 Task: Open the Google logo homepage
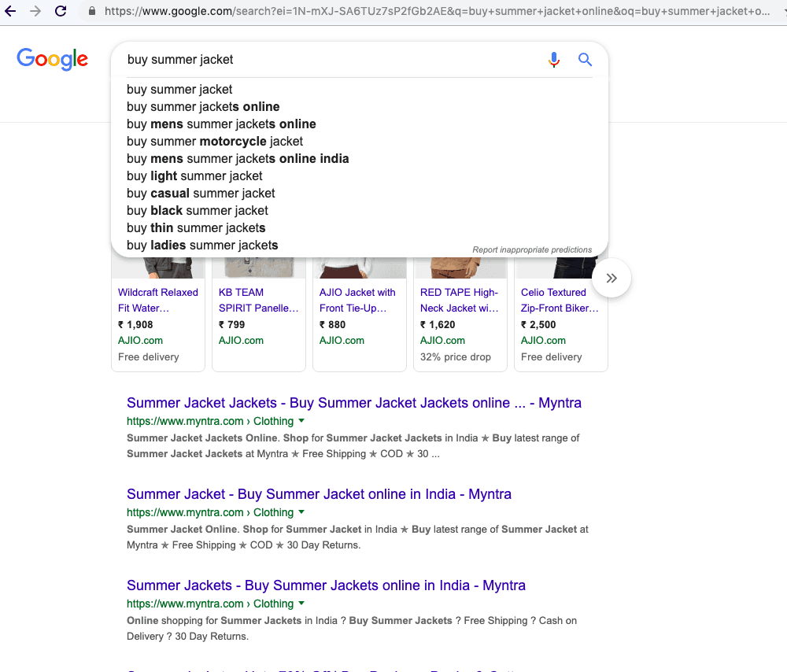[52, 59]
